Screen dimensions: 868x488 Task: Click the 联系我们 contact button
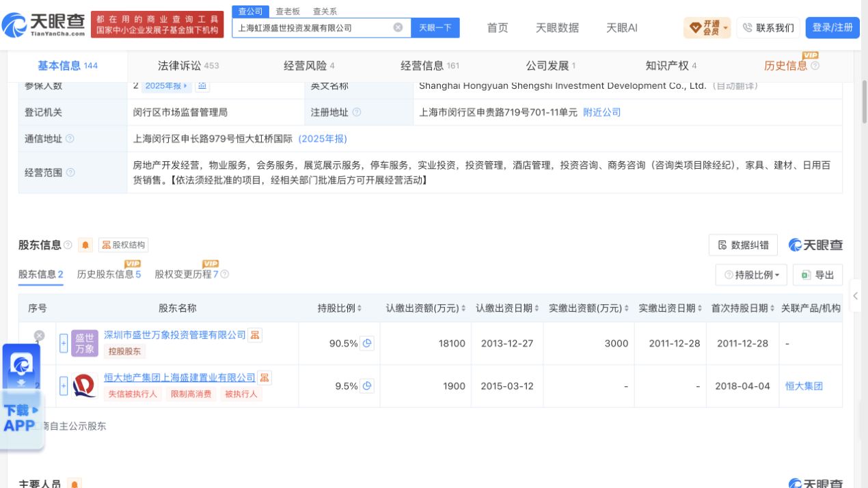768,27
